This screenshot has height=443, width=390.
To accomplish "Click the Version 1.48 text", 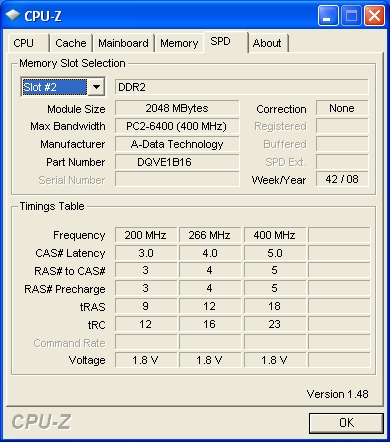I will (x=337, y=394).
